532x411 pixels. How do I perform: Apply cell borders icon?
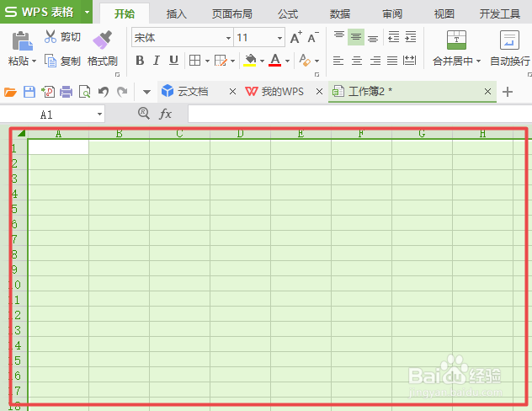194,61
